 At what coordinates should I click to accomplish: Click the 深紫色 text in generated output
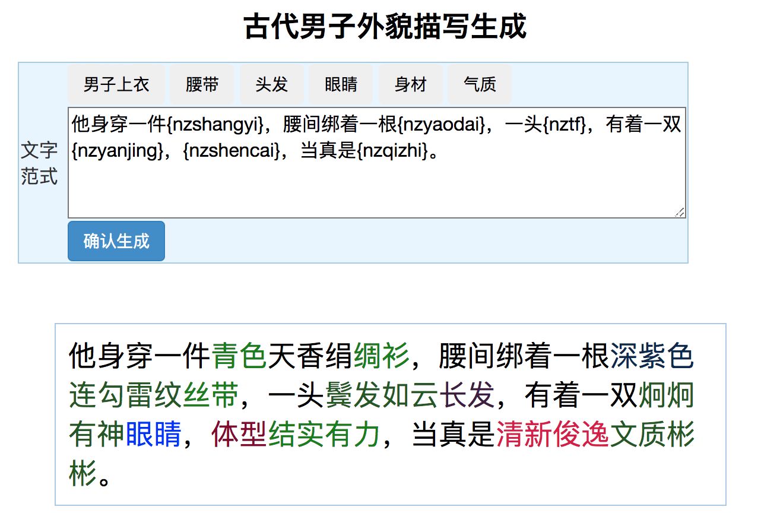(651, 357)
